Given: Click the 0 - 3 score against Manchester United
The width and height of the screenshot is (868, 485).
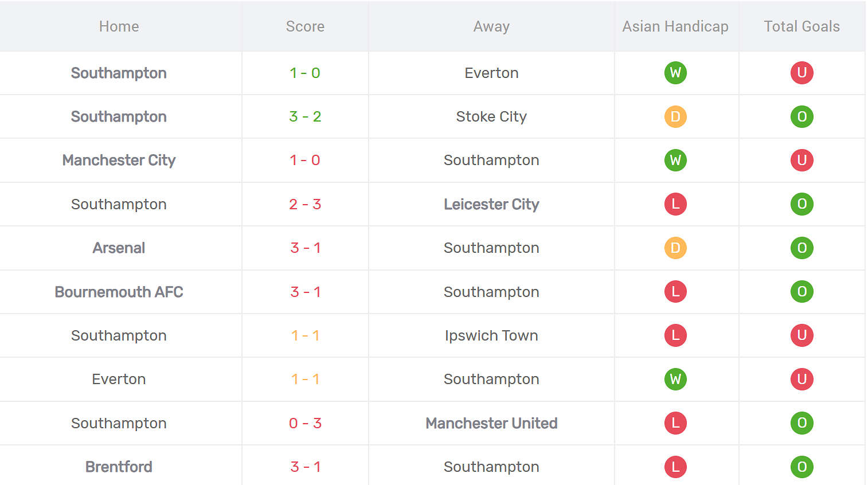Looking at the screenshot, I should (305, 423).
